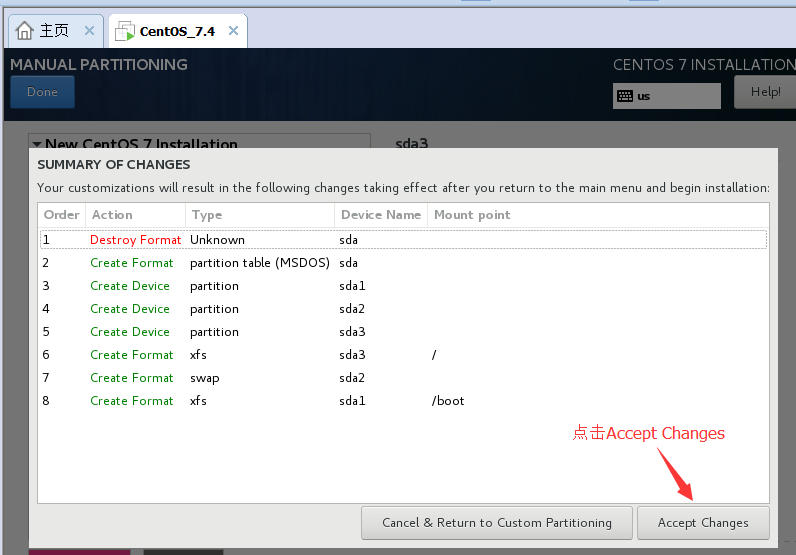Click sda3 device name in row 6
The image size is (796, 555).
click(352, 355)
